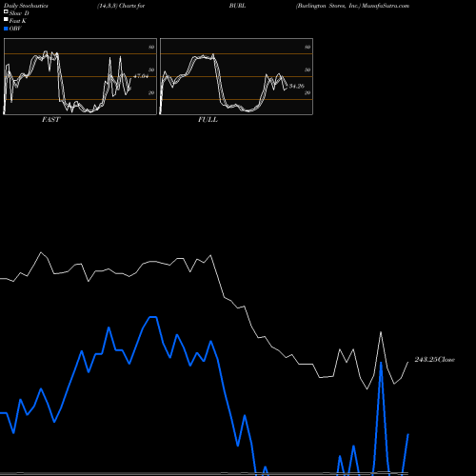Open the MunafaSutra.com site label
Image resolution: width=476 pixels, height=476 pixels.
(x=386, y=6)
